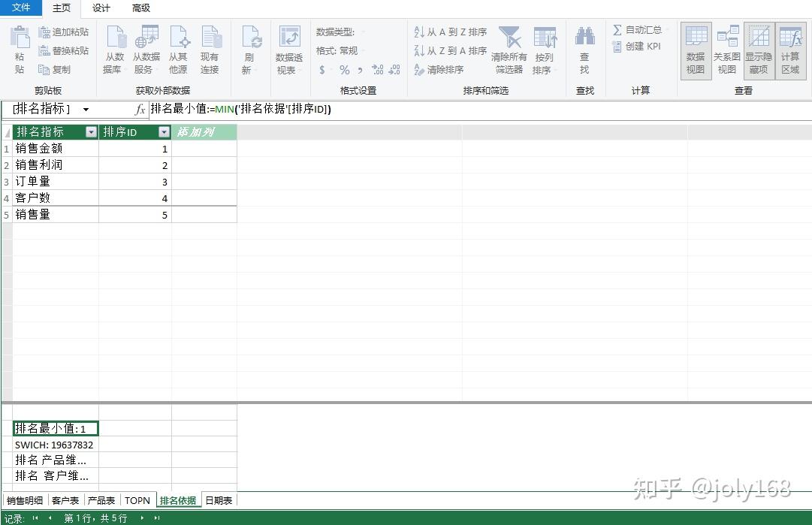Open the 日期表 sheet tab
Screen dimensions: 812x525
[219, 501]
